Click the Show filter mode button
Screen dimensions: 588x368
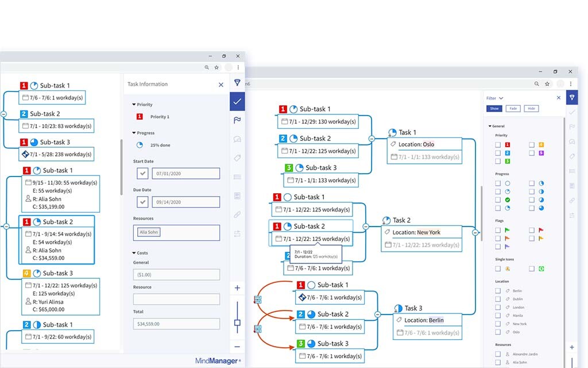point(494,109)
